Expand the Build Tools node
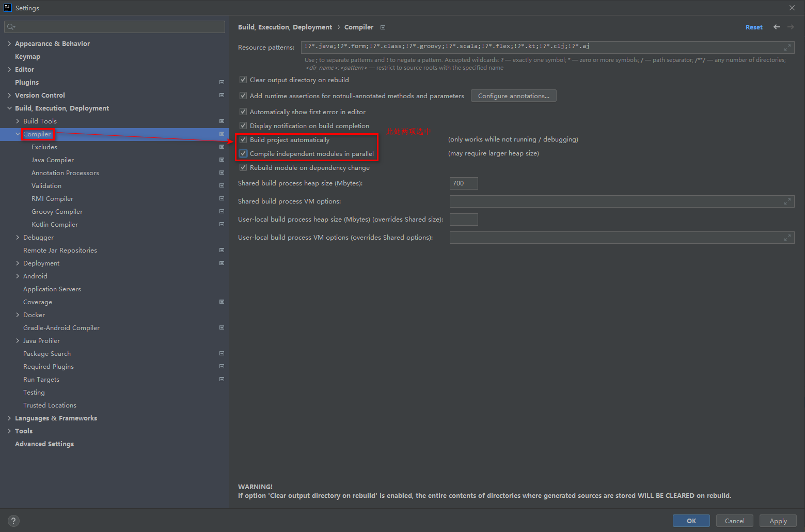Viewport: 805px width, 532px height. pyautogui.click(x=18, y=121)
